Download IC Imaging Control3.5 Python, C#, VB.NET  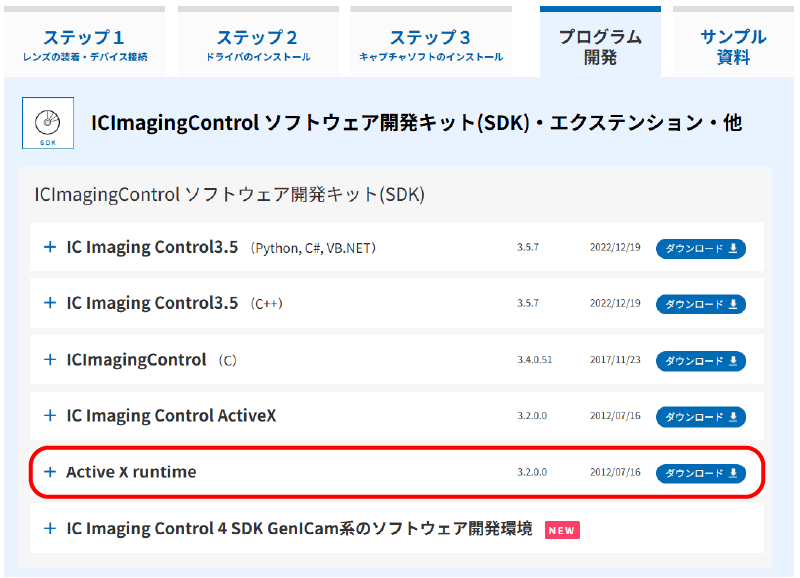point(700,248)
